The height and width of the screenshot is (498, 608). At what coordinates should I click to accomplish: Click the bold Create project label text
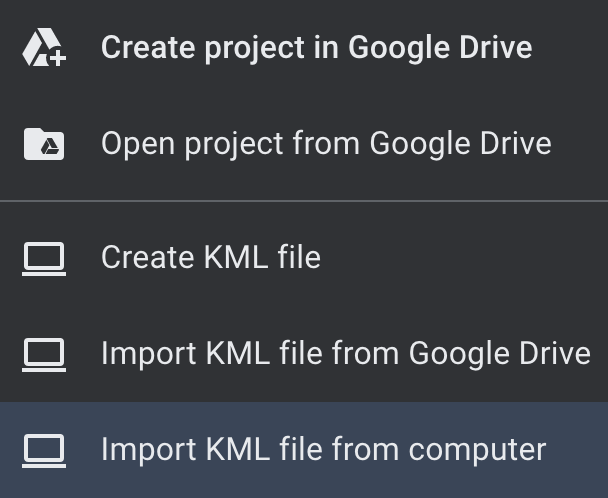[202, 48]
